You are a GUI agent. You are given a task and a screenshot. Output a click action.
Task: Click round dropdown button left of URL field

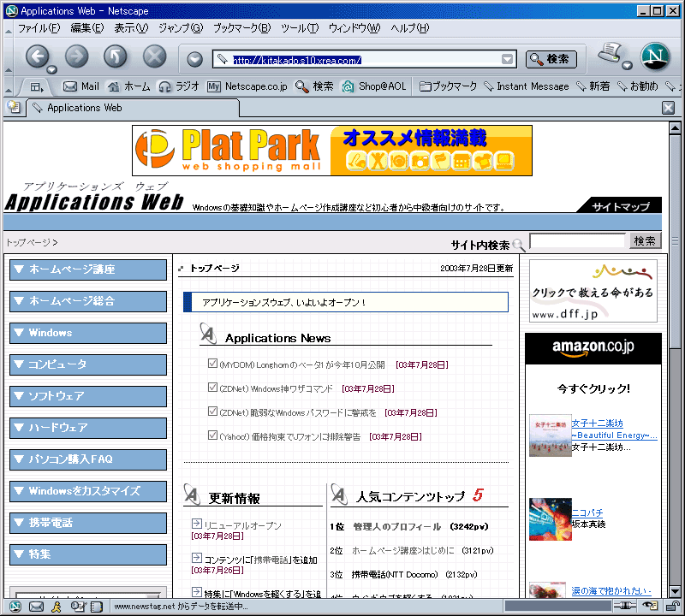195,59
